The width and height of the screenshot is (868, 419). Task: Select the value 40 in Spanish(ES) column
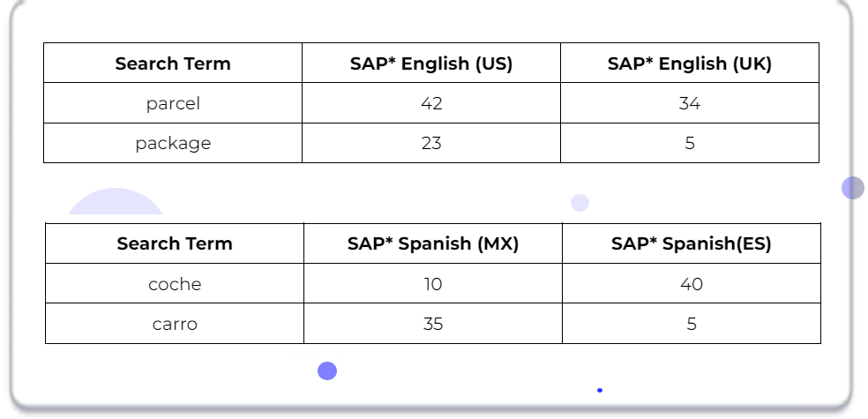[x=692, y=283]
